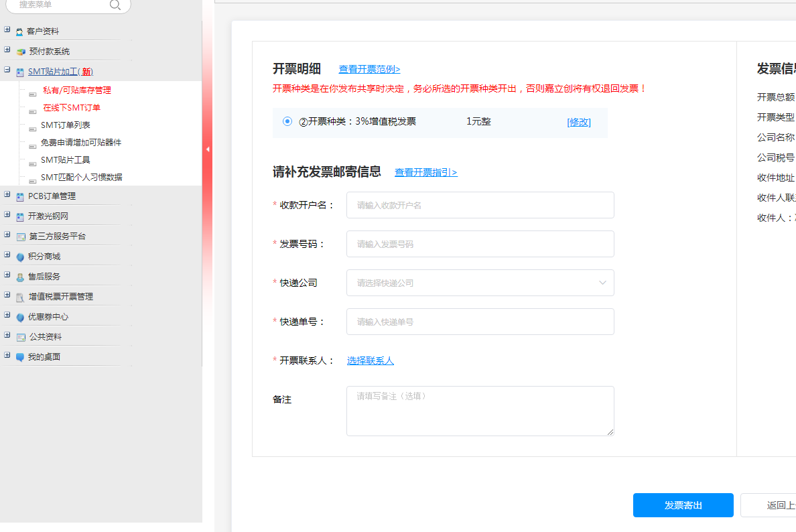Click the 发票号码 input field
The height and width of the screenshot is (532, 796).
(480, 244)
